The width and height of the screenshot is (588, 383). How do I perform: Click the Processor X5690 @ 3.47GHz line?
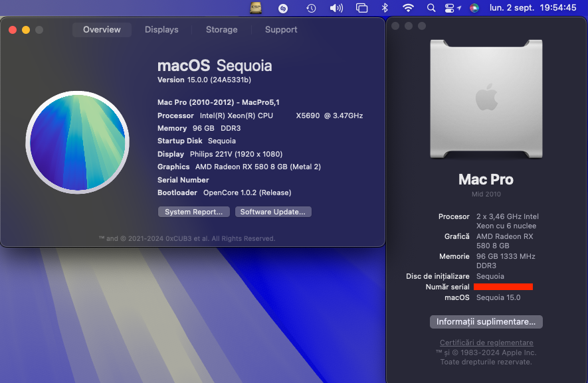point(260,115)
